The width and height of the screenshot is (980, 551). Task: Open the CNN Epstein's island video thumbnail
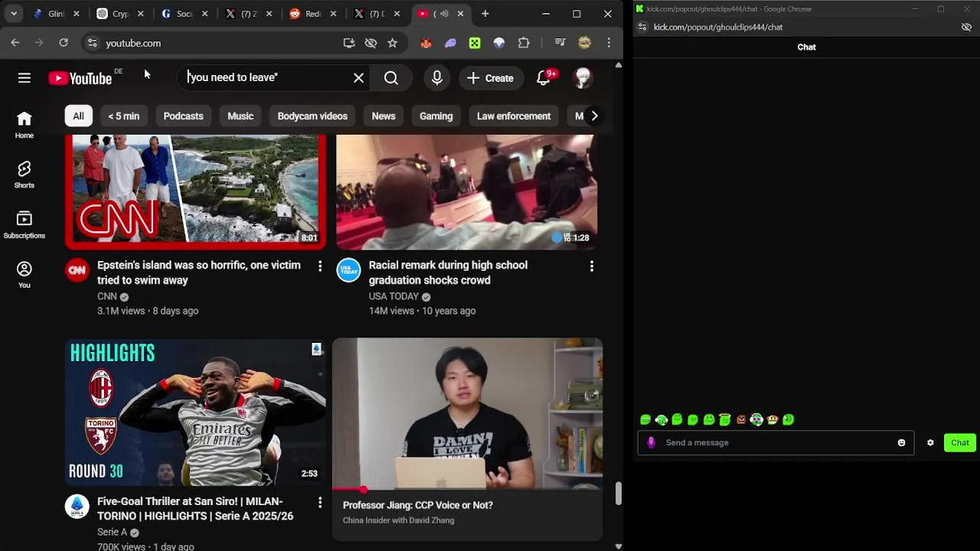195,191
